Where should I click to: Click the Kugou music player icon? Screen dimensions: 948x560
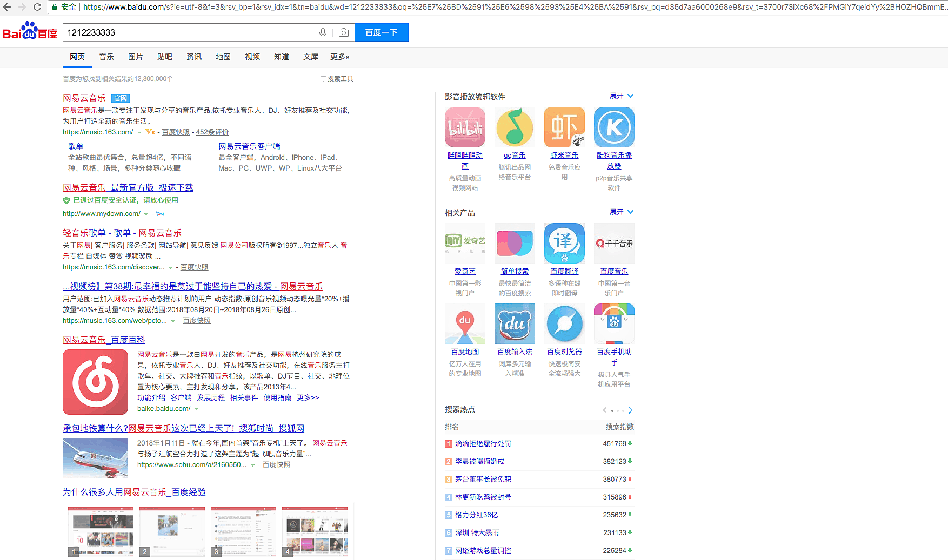614,127
